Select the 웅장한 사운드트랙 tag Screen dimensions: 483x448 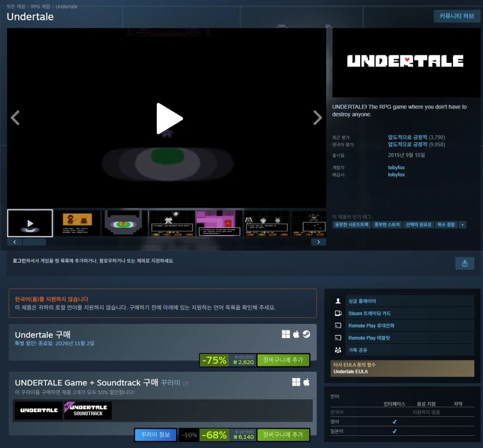(352, 225)
